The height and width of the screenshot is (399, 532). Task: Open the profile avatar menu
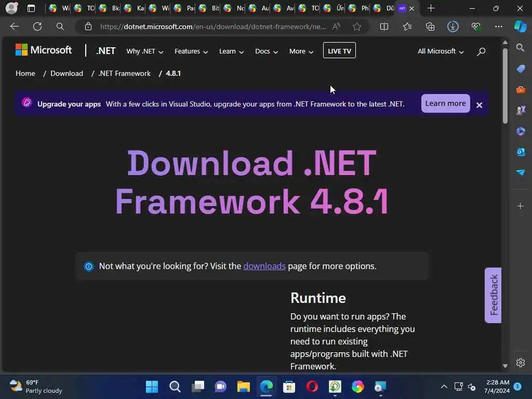11,8
